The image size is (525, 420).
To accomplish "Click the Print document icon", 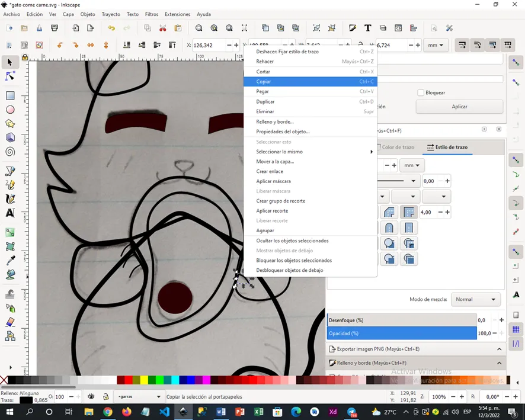I will click(55, 28).
